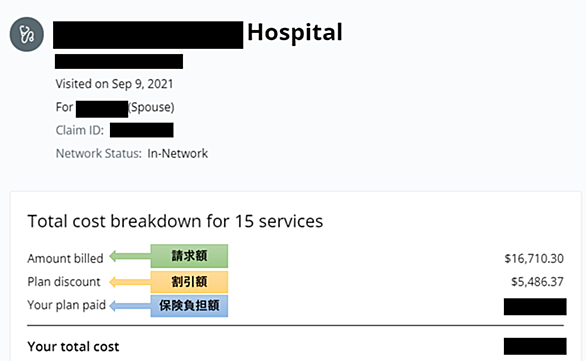
Task: Click the $16,710.30 amount value
Action: pyautogui.click(x=534, y=259)
